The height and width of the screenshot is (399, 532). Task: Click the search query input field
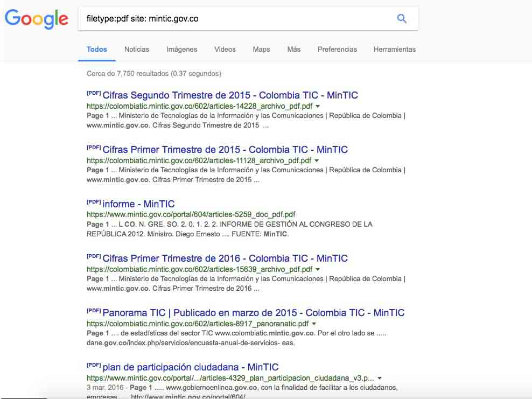point(237,19)
